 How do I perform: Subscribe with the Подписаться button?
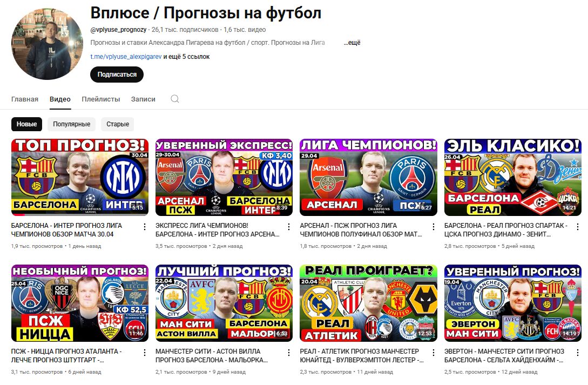pos(117,74)
